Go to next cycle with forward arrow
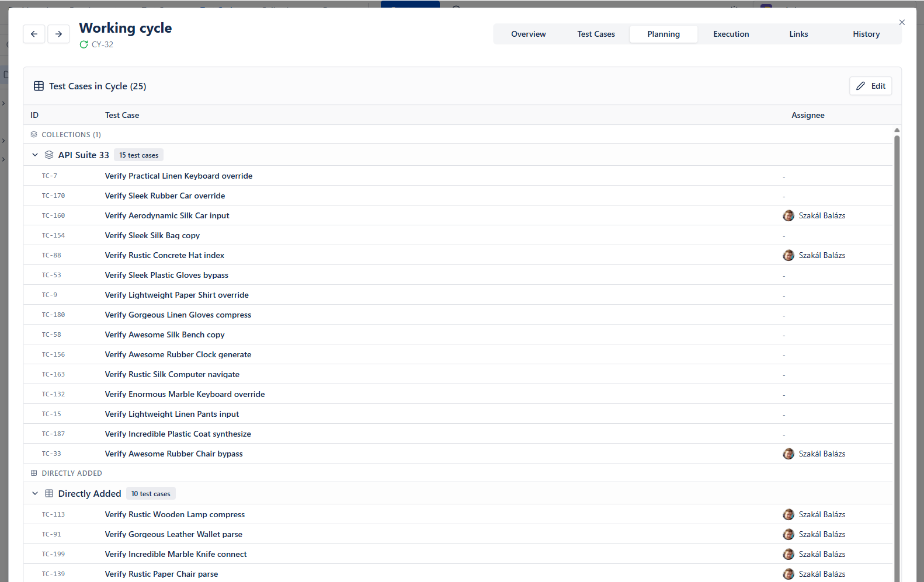This screenshot has height=582, width=924. point(58,34)
